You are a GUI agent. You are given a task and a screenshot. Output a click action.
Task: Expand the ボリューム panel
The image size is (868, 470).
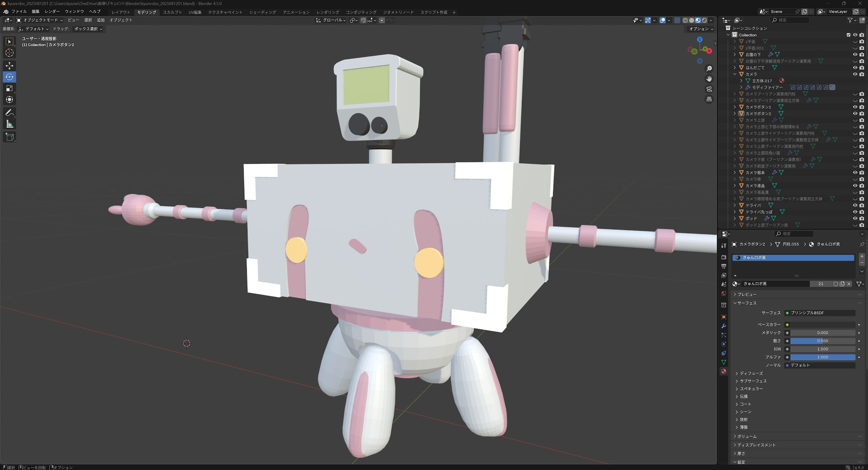[747, 436]
